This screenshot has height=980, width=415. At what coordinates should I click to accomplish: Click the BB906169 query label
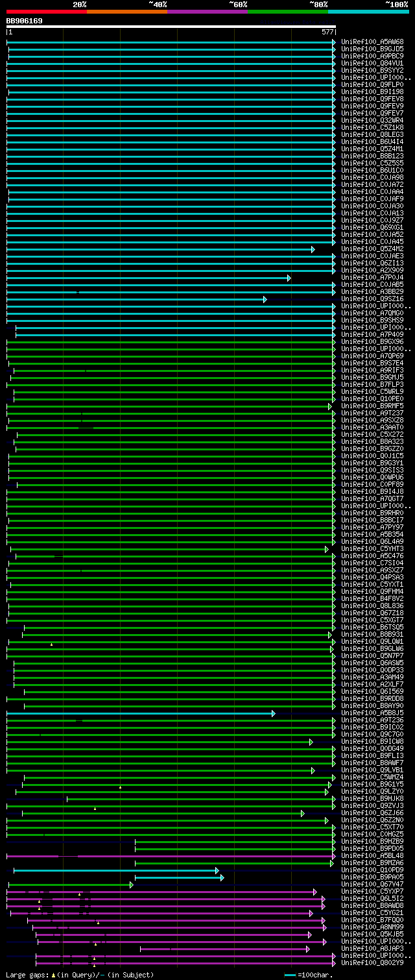[25, 21]
